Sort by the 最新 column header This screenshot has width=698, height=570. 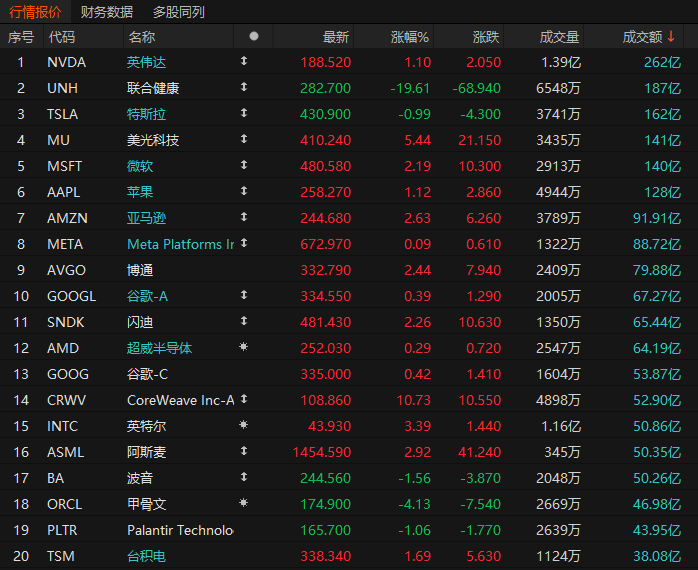click(336, 37)
